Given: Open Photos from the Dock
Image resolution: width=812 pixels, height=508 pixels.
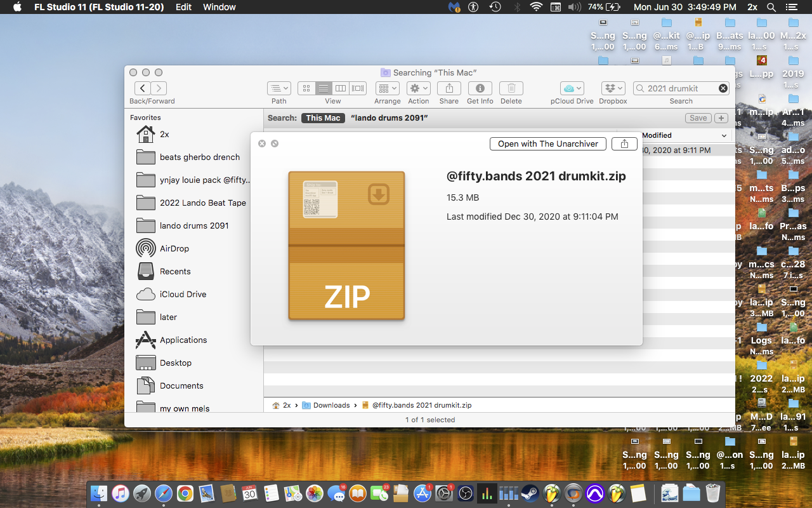Looking at the screenshot, I should click(x=315, y=493).
